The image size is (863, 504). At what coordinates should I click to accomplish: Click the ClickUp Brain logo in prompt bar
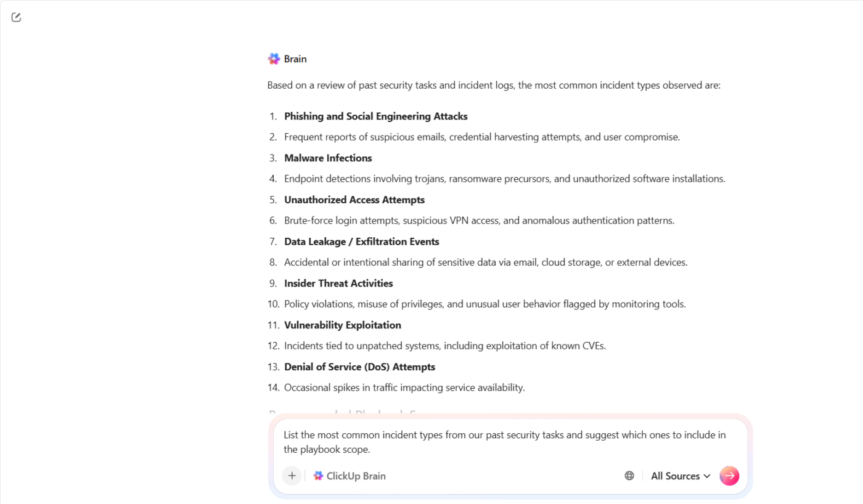(x=318, y=476)
